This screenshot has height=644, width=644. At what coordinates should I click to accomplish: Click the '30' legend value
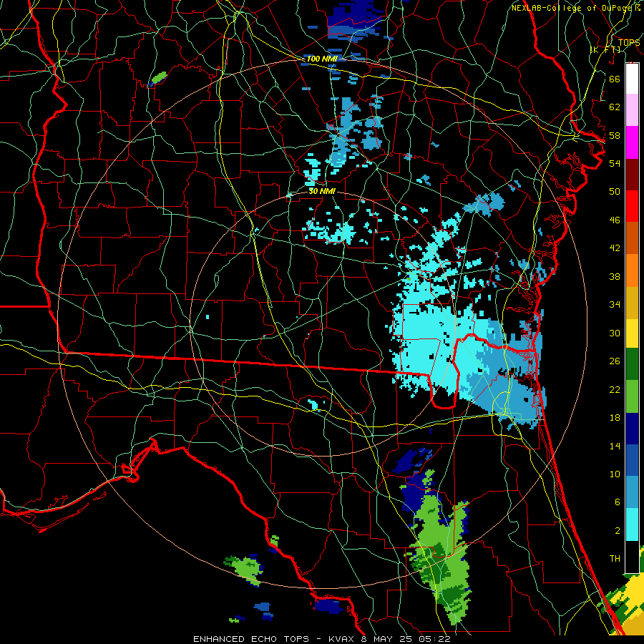pyautogui.click(x=615, y=333)
